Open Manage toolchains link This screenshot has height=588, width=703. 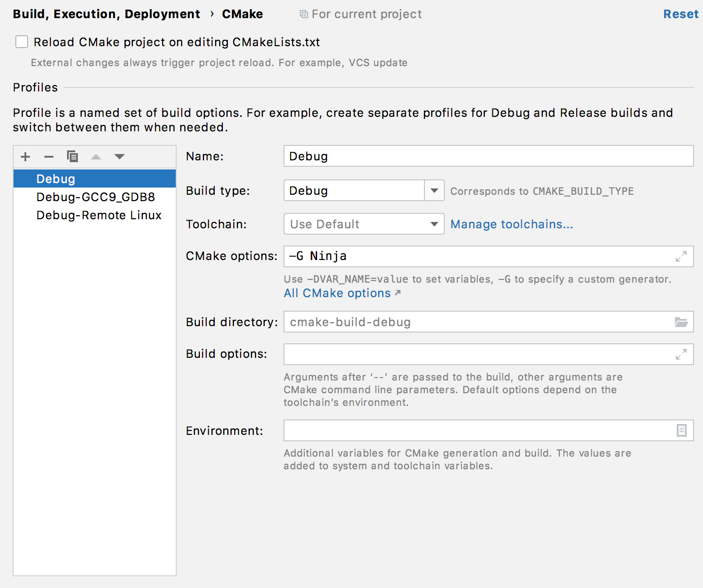click(x=512, y=224)
